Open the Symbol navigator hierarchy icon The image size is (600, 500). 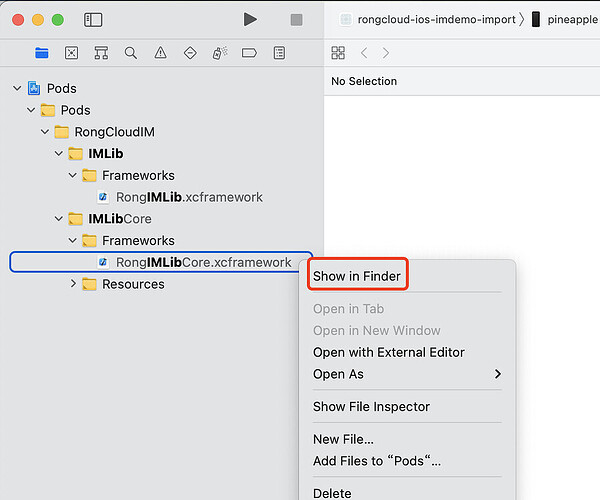(x=101, y=53)
